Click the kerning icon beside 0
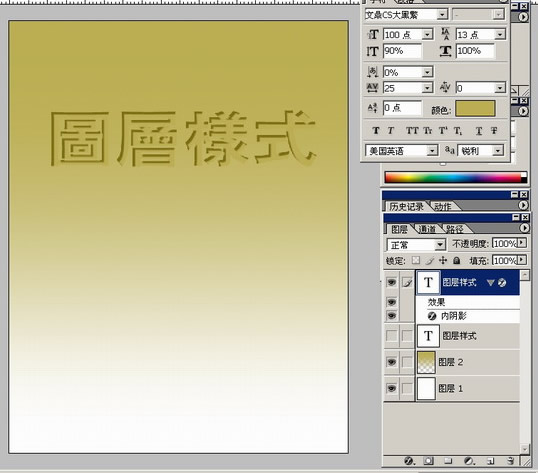 click(x=445, y=88)
